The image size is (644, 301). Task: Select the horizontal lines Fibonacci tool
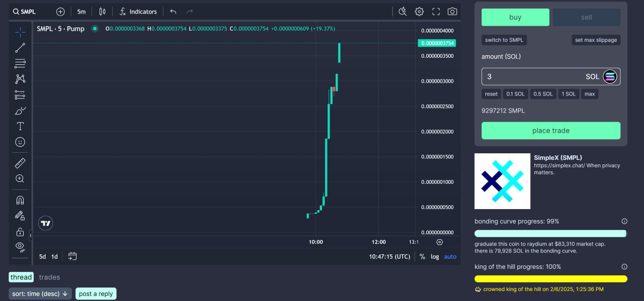[x=20, y=63]
